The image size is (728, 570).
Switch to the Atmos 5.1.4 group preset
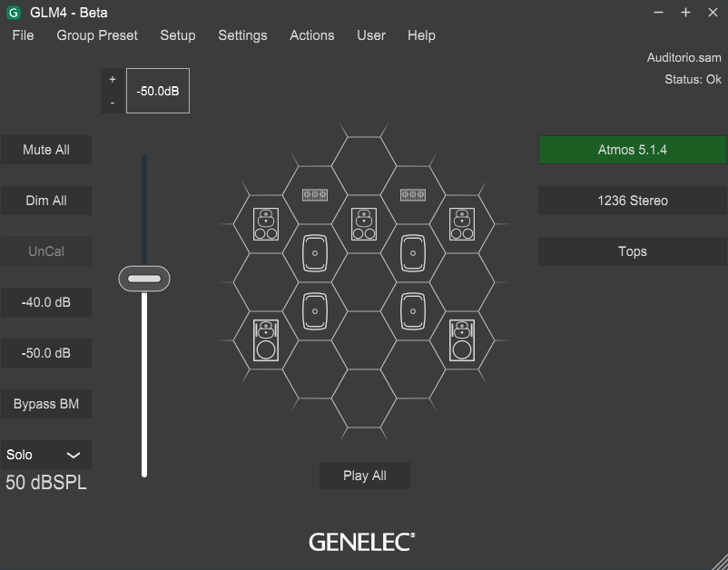coord(631,149)
